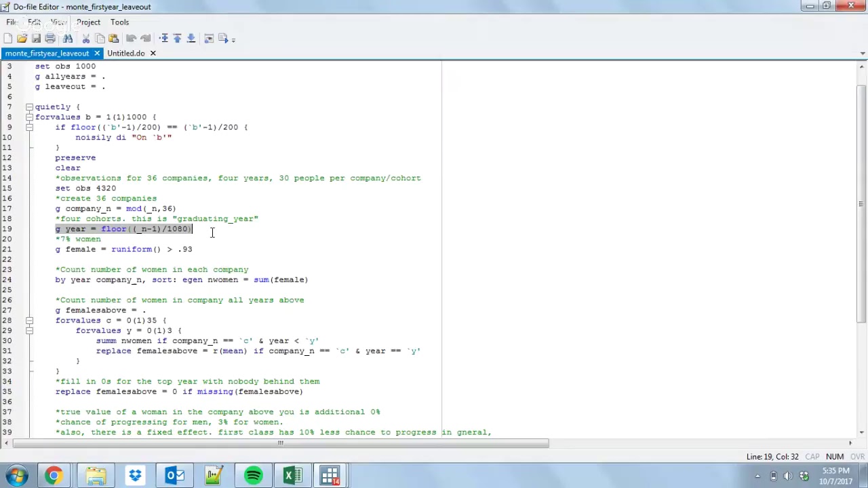The height and width of the screenshot is (488, 868).
Task: Undo the last edit in the toolbar
Action: coord(131,39)
